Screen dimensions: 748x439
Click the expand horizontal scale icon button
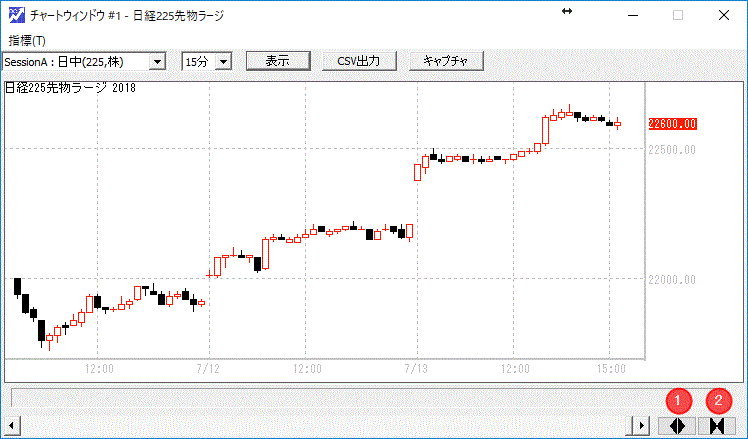pos(677,425)
